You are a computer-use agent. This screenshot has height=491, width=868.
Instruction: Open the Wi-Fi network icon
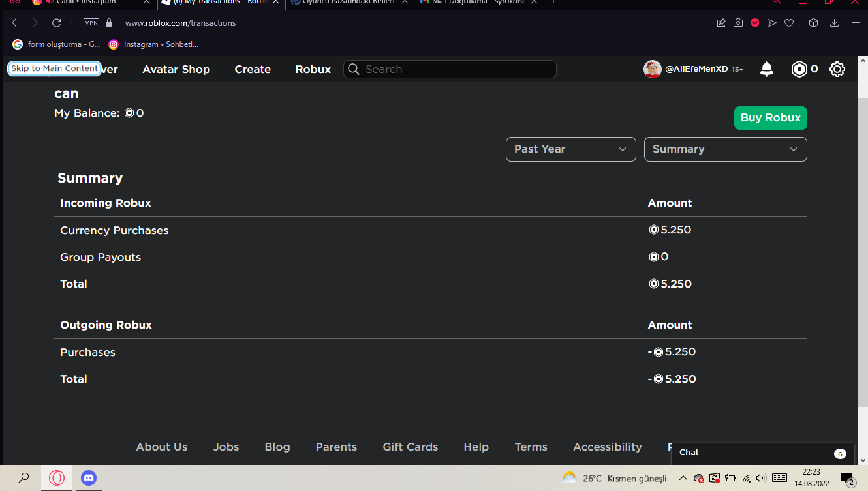point(747,478)
